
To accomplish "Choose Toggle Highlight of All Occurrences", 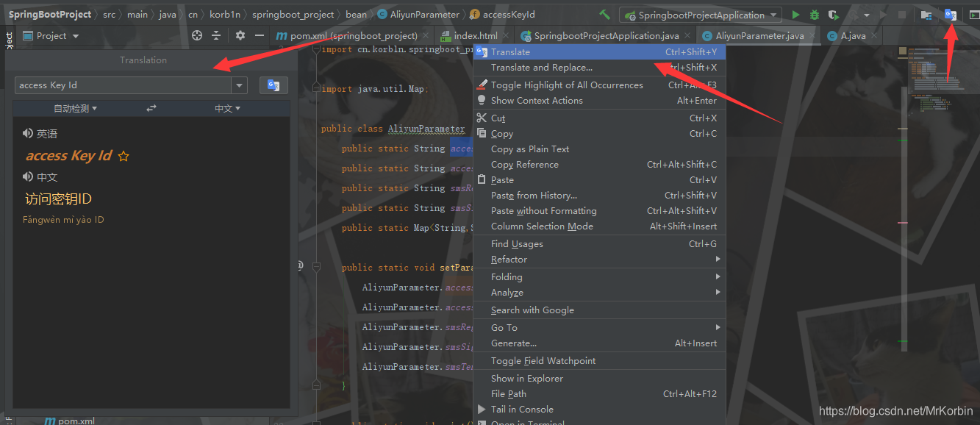I will pyautogui.click(x=599, y=85).
